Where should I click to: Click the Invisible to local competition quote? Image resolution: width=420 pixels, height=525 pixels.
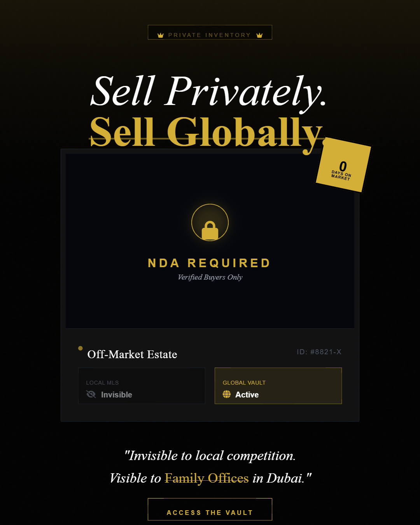pyautogui.click(x=210, y=456)
